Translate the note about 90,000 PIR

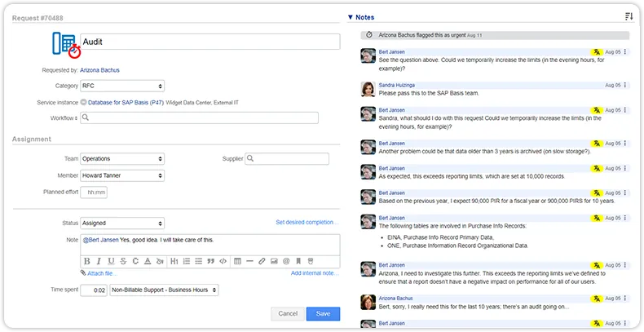(597, 193)
